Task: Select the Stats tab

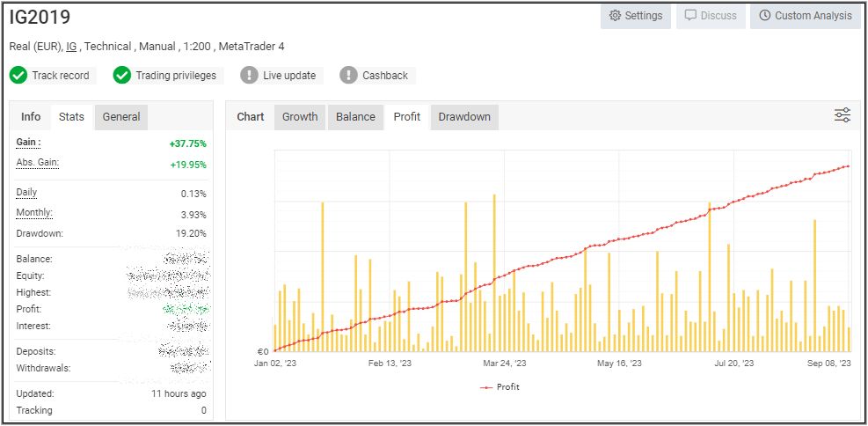Action: coord(71,117)
